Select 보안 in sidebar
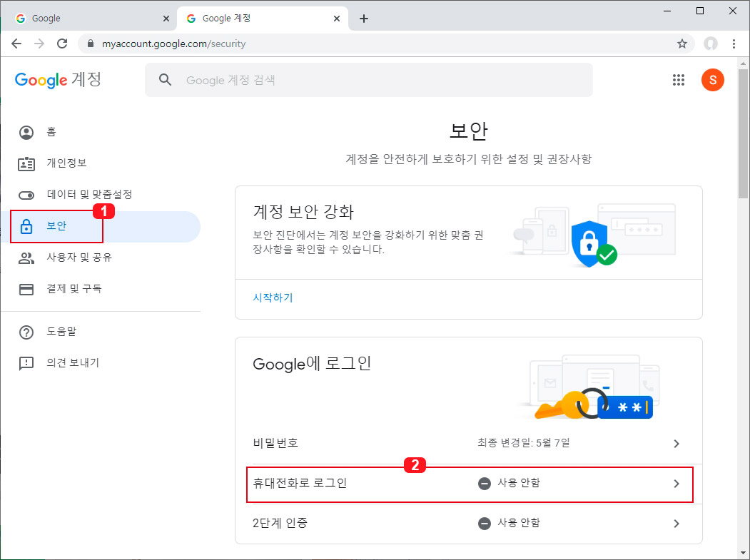The image size is (750, 560). pyautogui.click(x=101, y=226)
